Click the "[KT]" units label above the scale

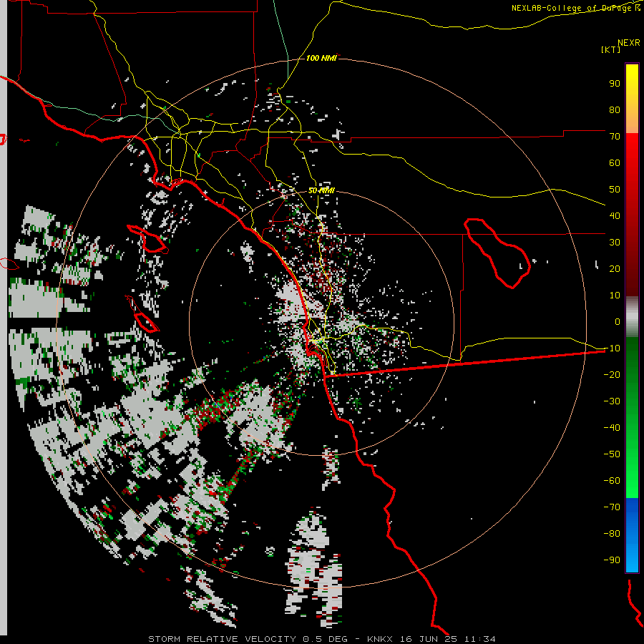[611, 49]
